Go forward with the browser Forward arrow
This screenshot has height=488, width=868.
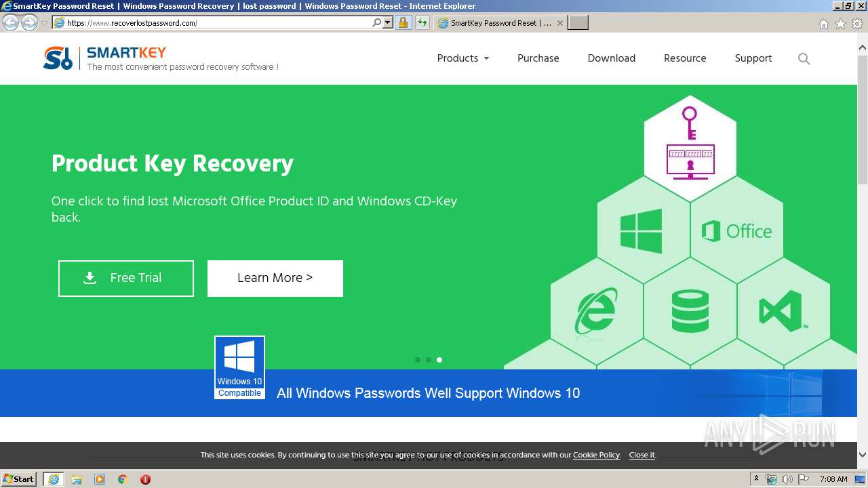coord(29,23)
